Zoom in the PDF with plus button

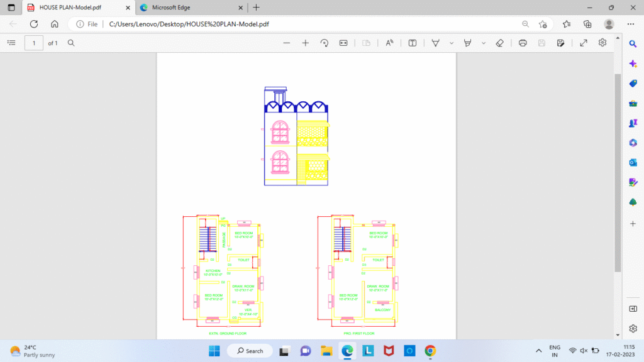point(305,43)
